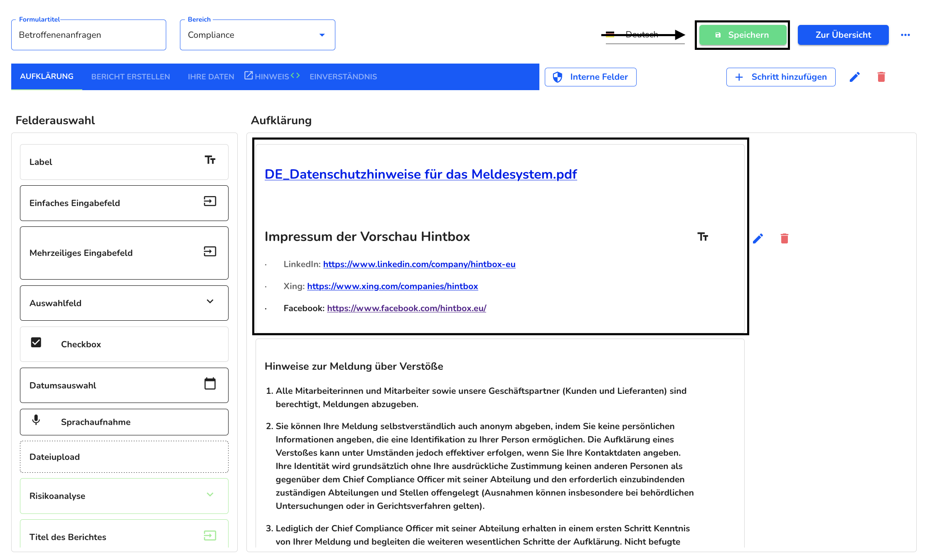Switch to the AUFKLÄRUNG tab
This screenshot has height=560, width=925.
coord(47,76)
